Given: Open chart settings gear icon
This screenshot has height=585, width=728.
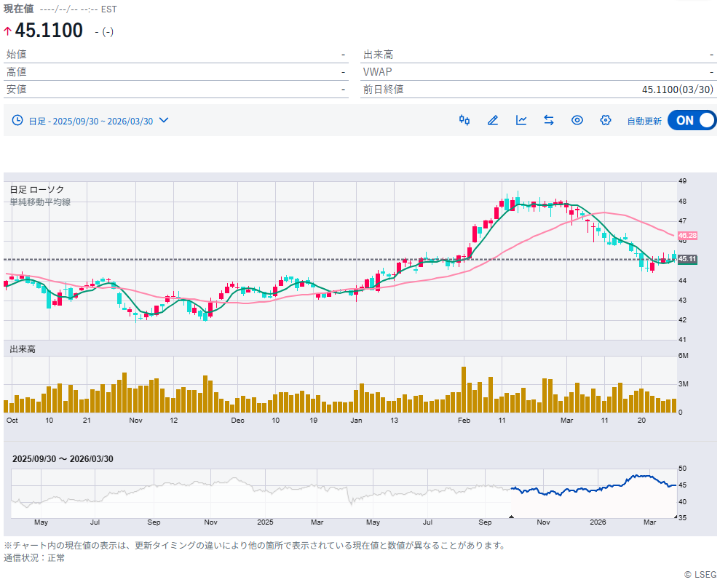Looking at the screenshot, I should coord(605,120).
